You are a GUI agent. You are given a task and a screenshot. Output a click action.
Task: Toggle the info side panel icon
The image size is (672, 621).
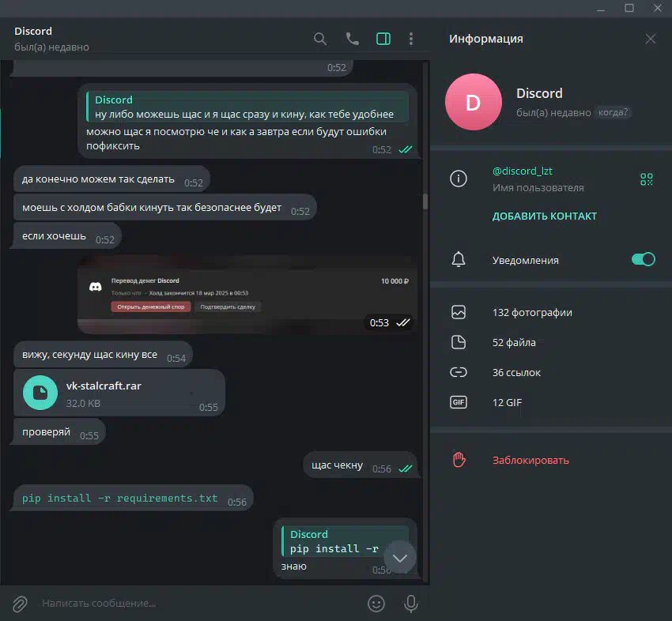[383, 39]
